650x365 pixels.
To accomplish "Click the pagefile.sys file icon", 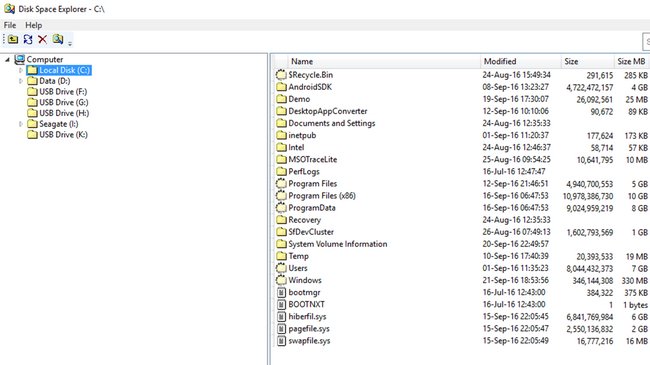I will pos(281,328).
